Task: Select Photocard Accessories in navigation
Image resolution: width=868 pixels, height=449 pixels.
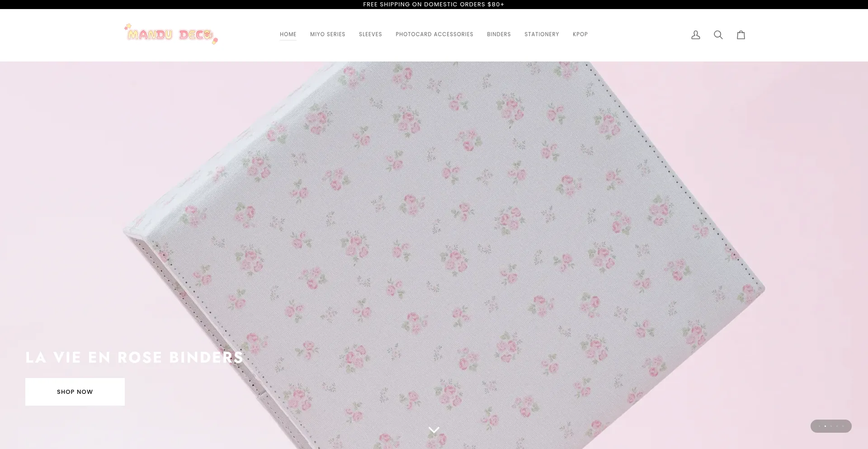Action: [x=434, y=34]
